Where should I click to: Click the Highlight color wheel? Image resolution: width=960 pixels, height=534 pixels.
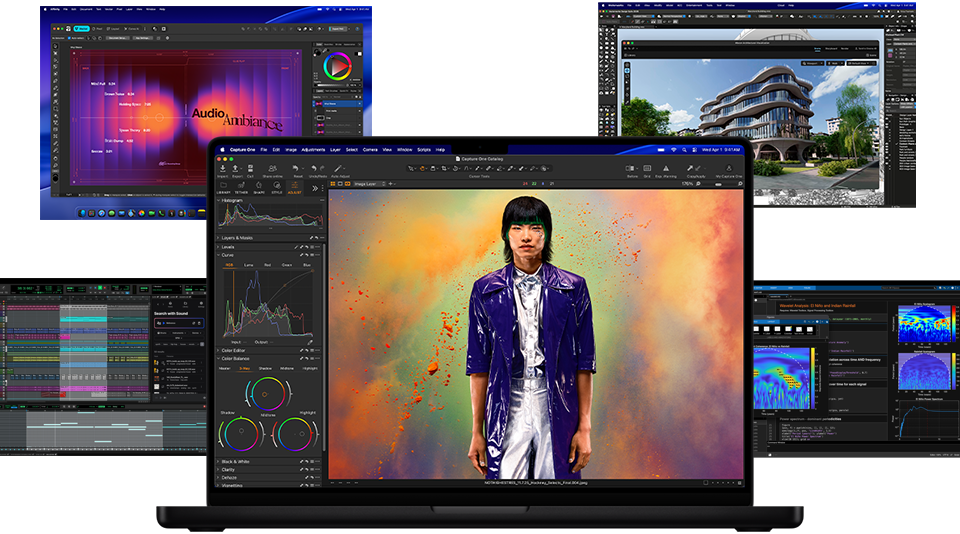point(295,434)
